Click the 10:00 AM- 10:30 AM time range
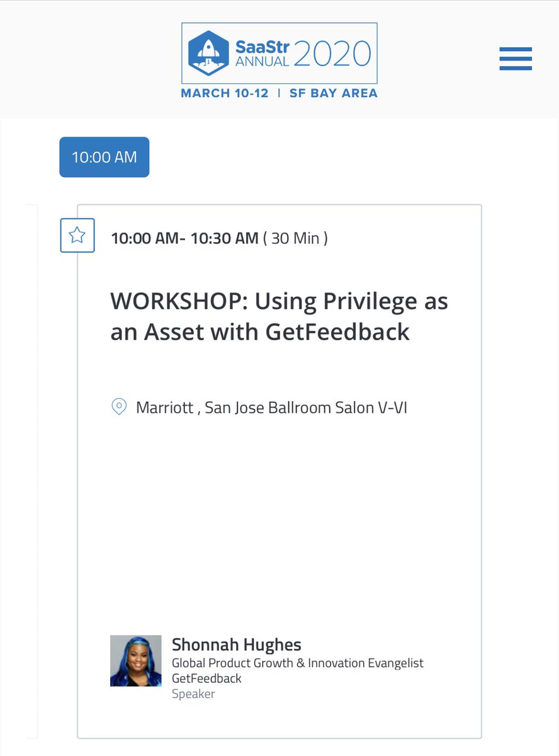 (x=184, y=238)
